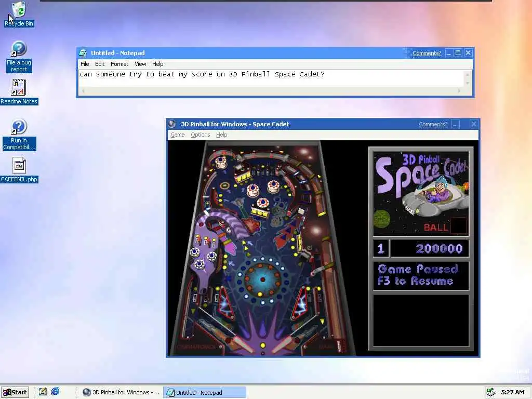Open Notepad File menu
532x399 pixels.
click(85, 64)
